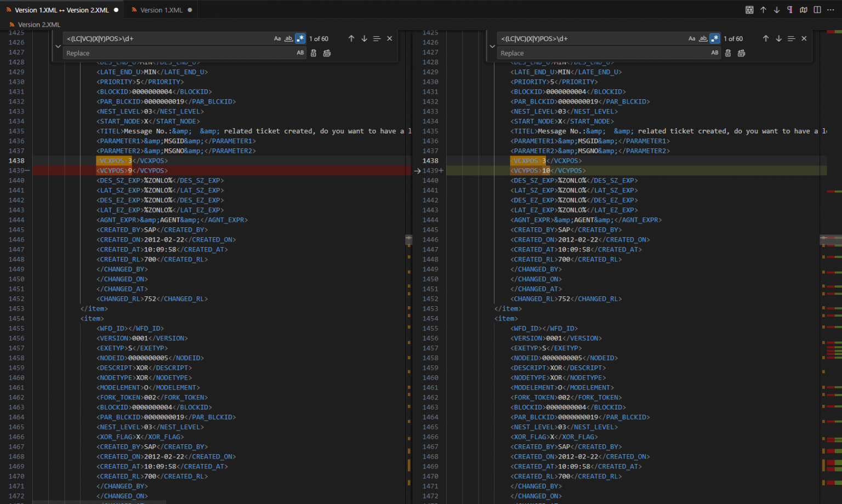Image resolution: width=842 pixels, height=504 pixels.
Task: Click the single Replace icon in left panel
Action: tap(314, 53)
